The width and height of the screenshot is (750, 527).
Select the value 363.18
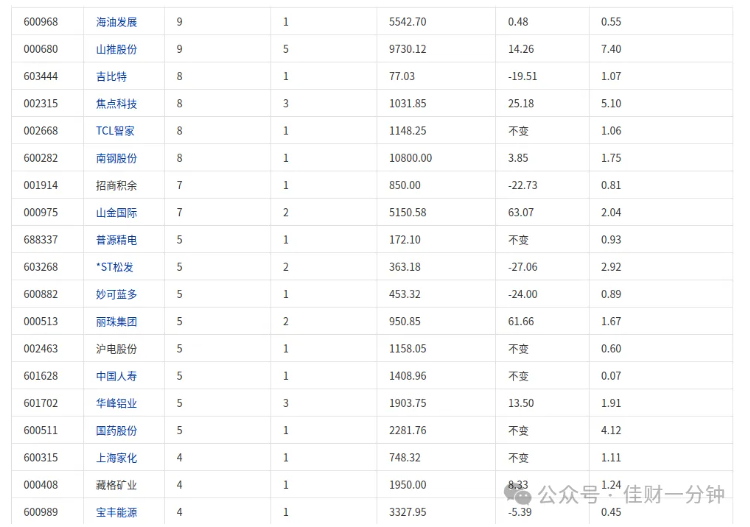pyautogui.click(x=405, y=267)
